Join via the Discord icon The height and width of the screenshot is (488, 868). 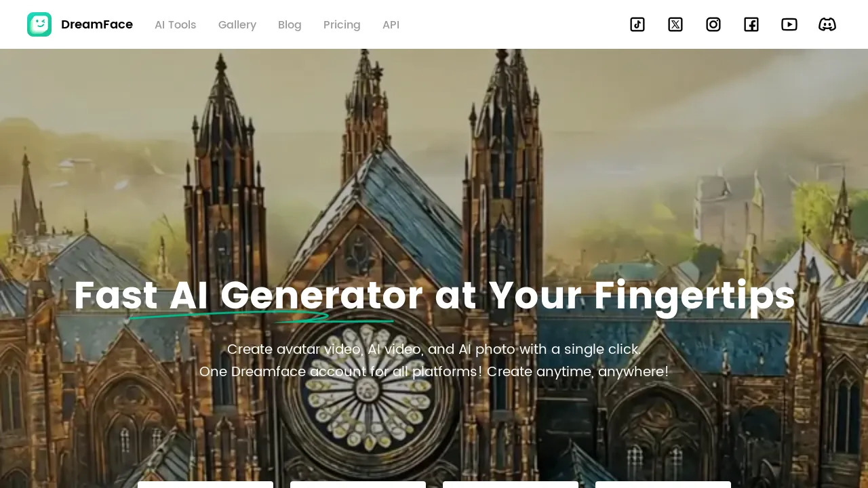[827, 24]
